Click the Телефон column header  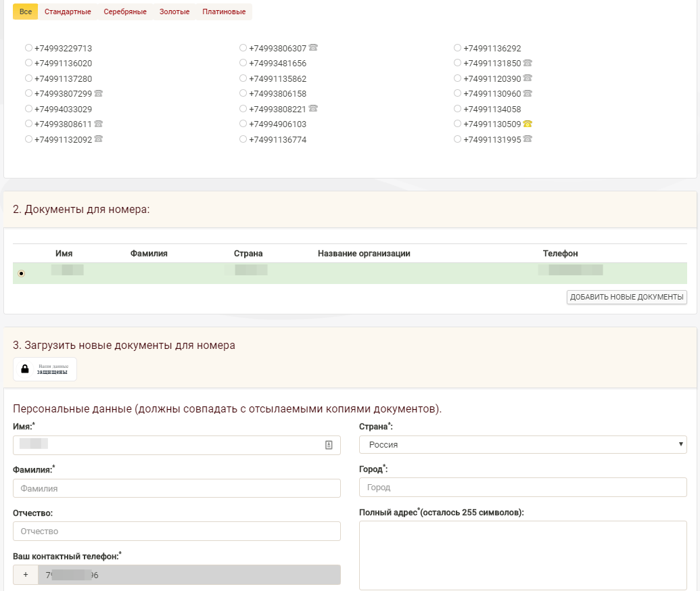(x=560, y=254)
